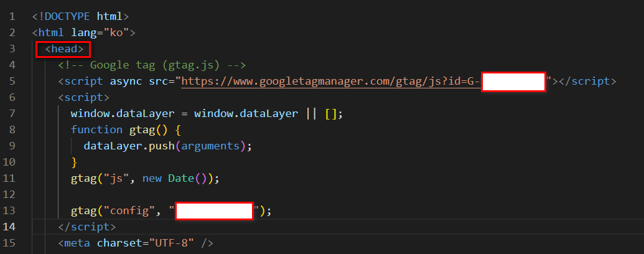Click dataLayer.push call on line 9
The image size is (644, 254).
tap(129, 146)
